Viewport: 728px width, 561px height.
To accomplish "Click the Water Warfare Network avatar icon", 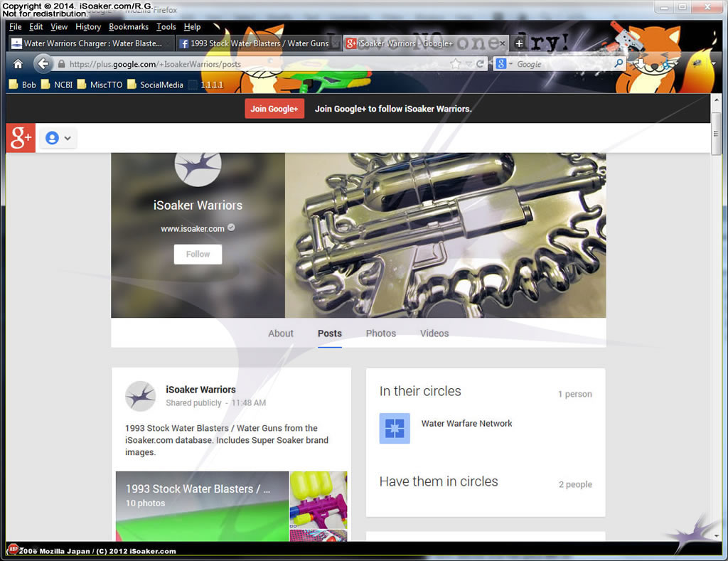I will [x=395, y=428].
